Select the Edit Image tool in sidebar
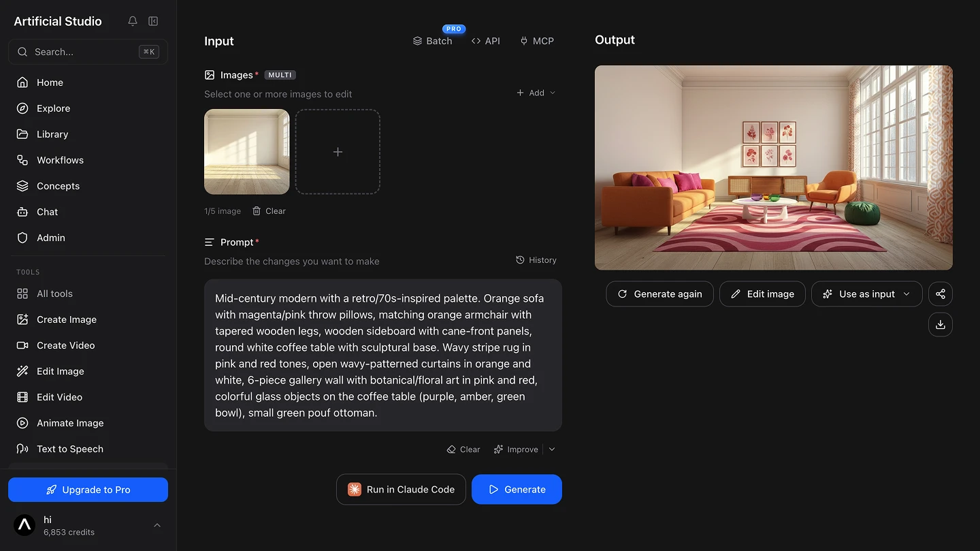The width and height of the screenshot is (980, 551). [88, 371]
